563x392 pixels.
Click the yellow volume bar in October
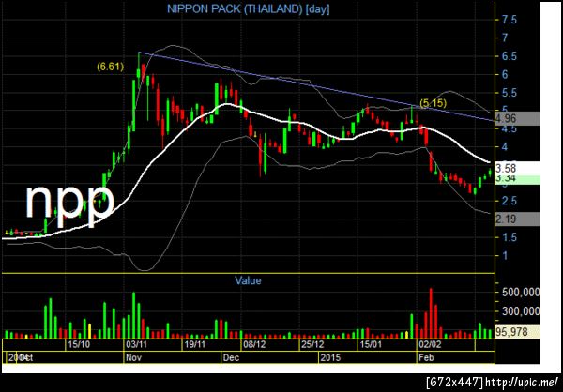coord(89,331)
